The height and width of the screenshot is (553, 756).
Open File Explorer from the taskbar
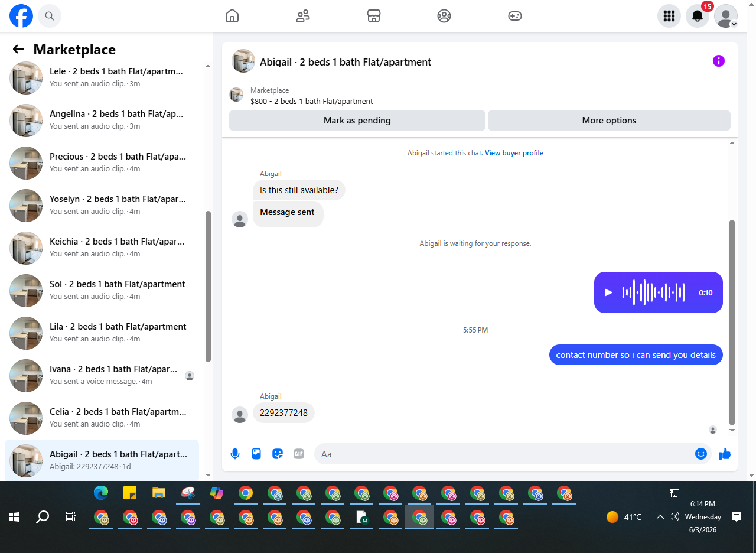click(159, 493)
